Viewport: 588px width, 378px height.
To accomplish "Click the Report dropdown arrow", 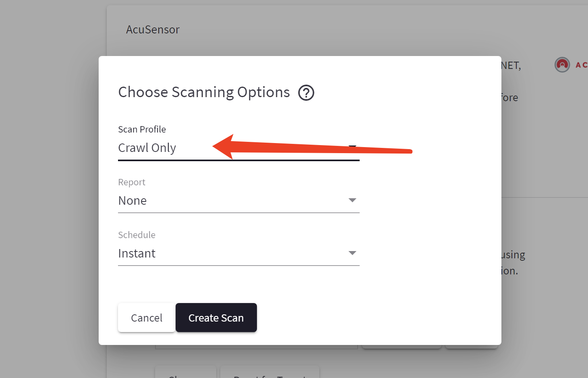I will [352, 200].
